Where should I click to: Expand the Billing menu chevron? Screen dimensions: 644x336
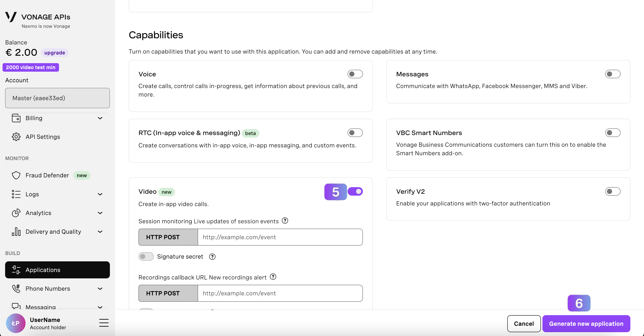point(100,118)
